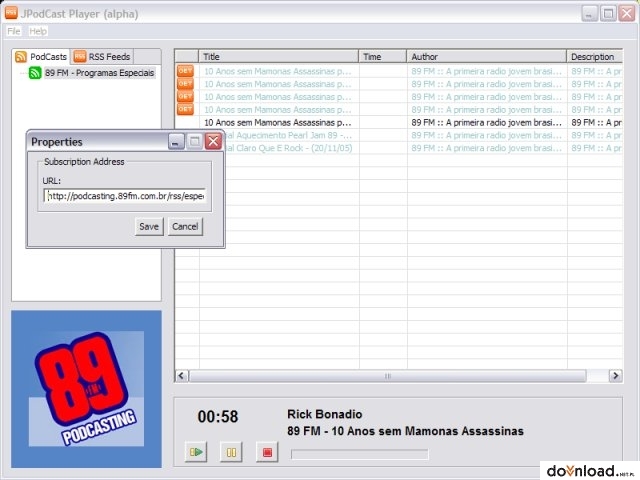
Task: Click Author cell of first episode row
Action: (487, 71)
